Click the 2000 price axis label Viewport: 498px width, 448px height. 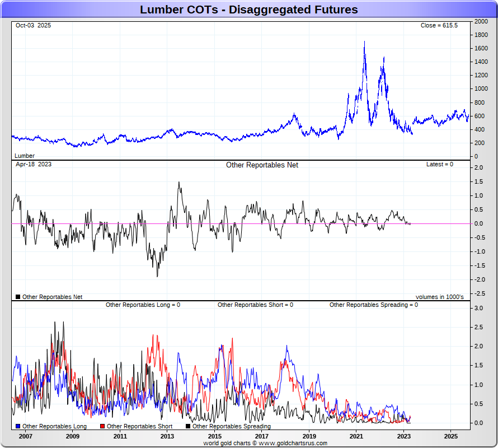pos(481,21)
